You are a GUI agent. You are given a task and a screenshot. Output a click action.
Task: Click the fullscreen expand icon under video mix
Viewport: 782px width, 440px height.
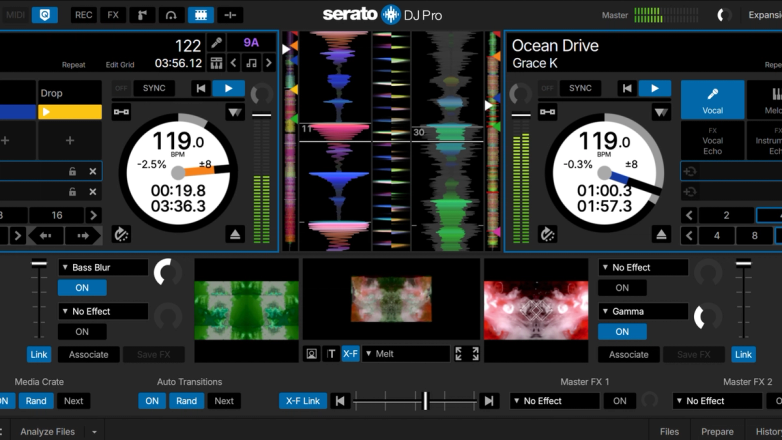pyautogui.click(x=467, y=354)
